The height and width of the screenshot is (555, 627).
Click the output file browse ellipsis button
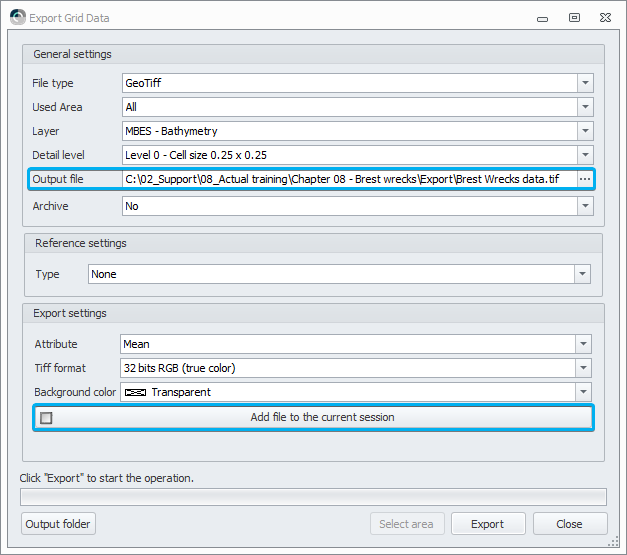click(586, 179)
